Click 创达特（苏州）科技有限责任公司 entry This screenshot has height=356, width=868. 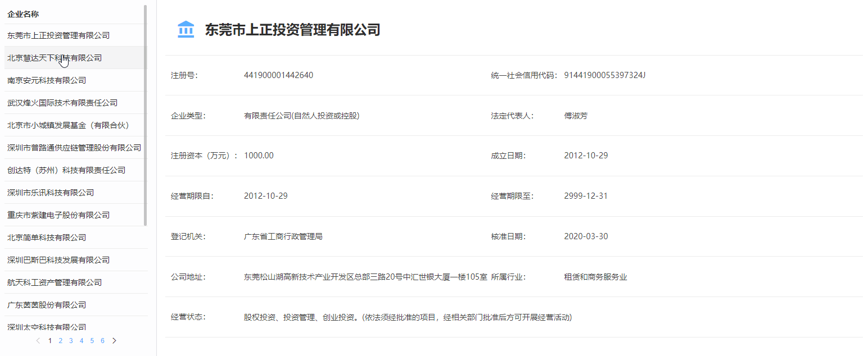(66, 170)
